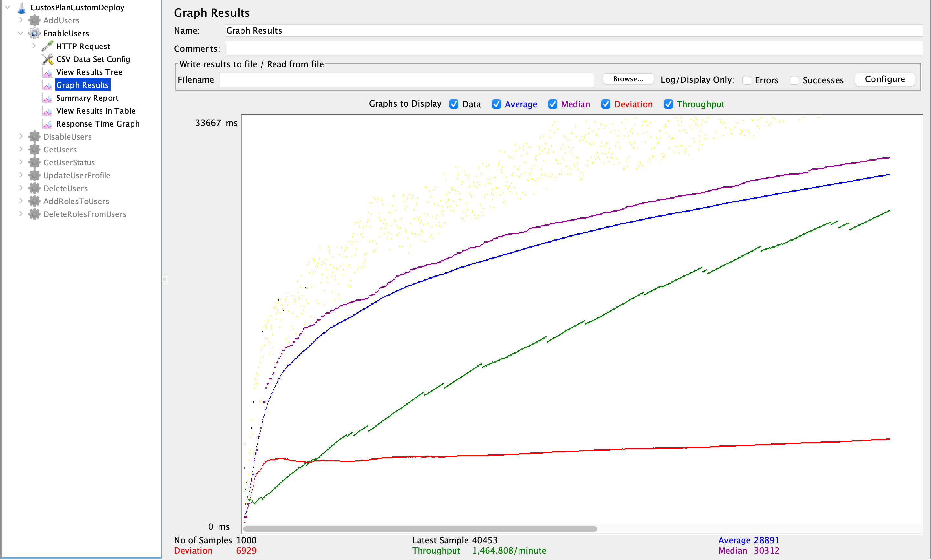Click the Response Time Graph icon
The image size is (931, 560).
click(47, 124)
